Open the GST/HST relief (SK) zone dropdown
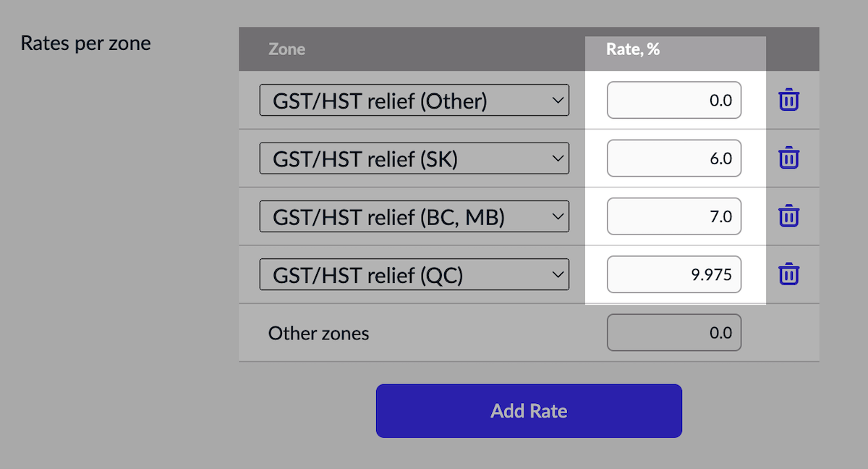 pos(414,159)
